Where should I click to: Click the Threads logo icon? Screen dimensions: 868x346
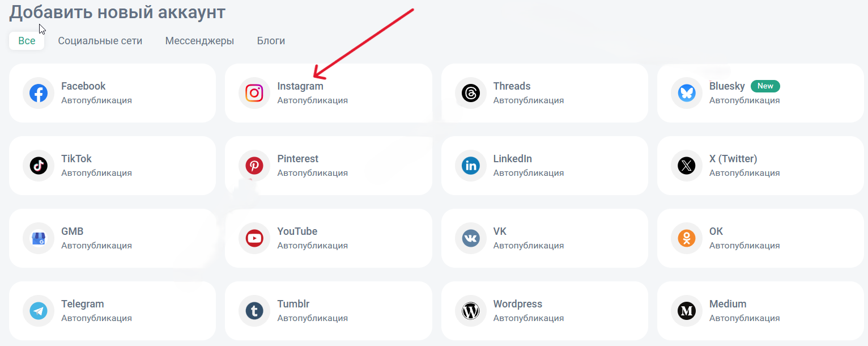pyautogui.click(x=471, y=93)
